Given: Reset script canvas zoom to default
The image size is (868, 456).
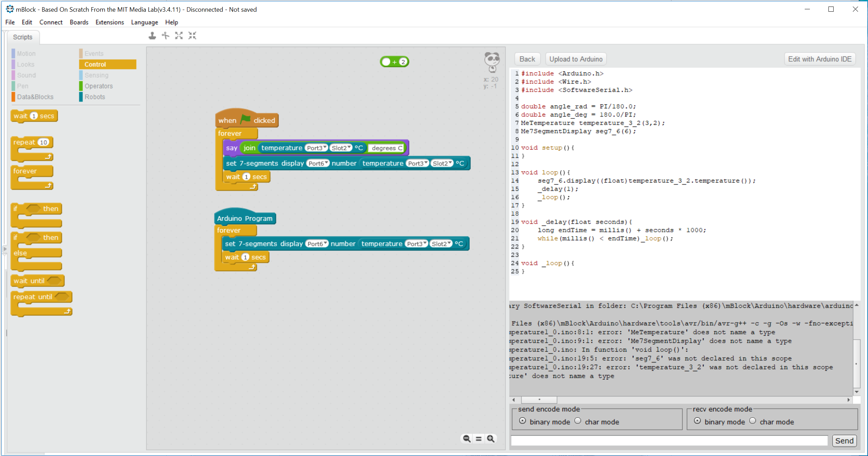Looking at the screenshot, I should click(478, 438).
